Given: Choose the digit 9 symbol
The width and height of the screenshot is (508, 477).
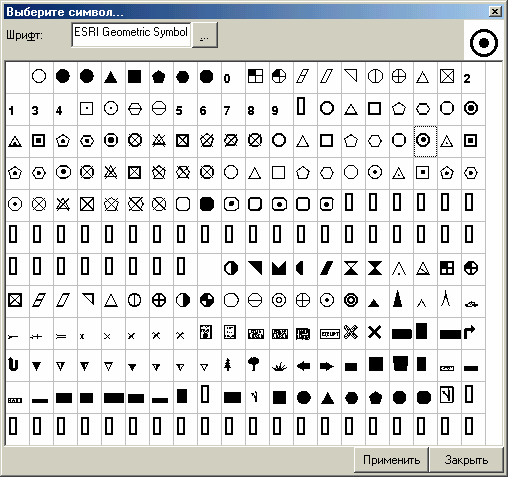Looking at the screenshot, I should click(x=275, y=110).
